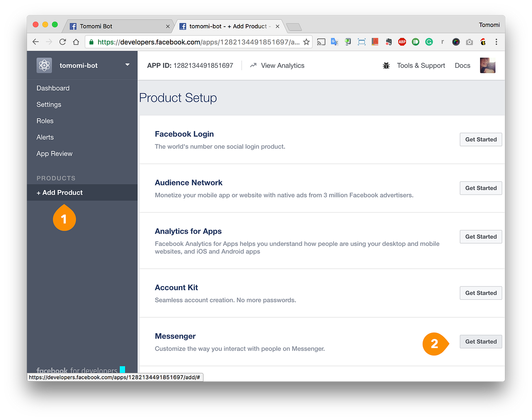
Task: Click the Google Cast icon in the toolbar
Action: click(321, 42)
